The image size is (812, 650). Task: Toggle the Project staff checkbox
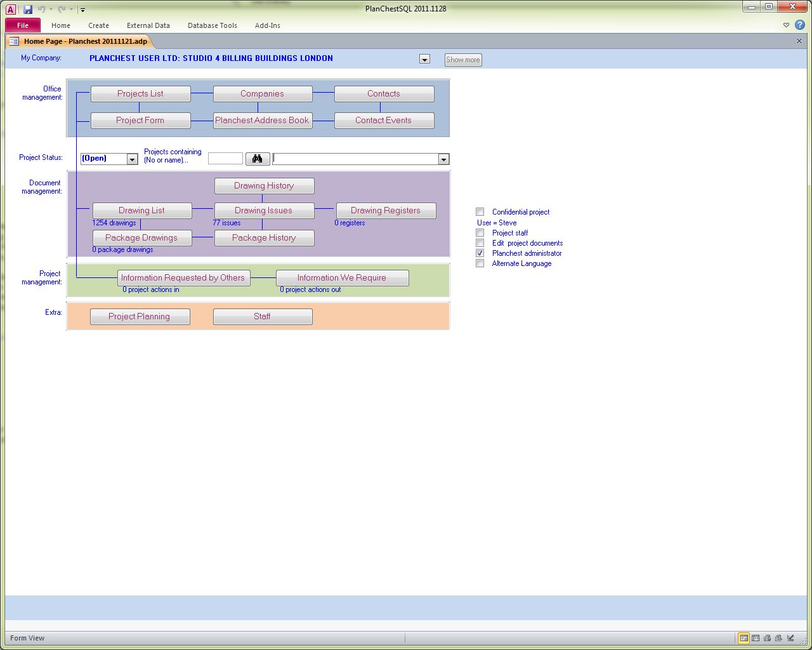[480, 233]
